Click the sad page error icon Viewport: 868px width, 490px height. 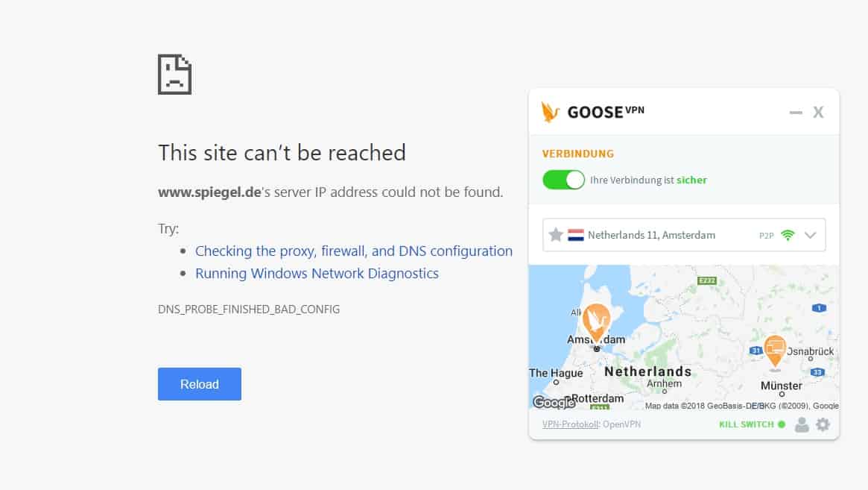175,75
